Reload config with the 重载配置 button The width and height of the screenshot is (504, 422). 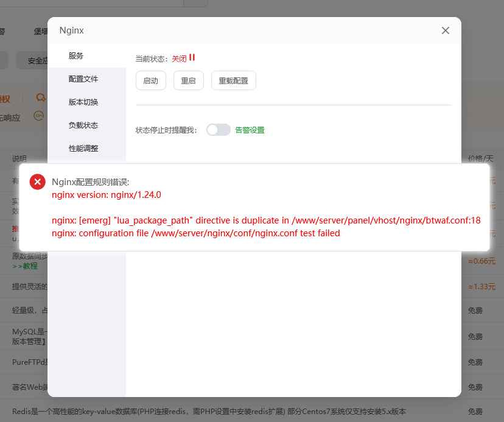[x=233, y=80]
